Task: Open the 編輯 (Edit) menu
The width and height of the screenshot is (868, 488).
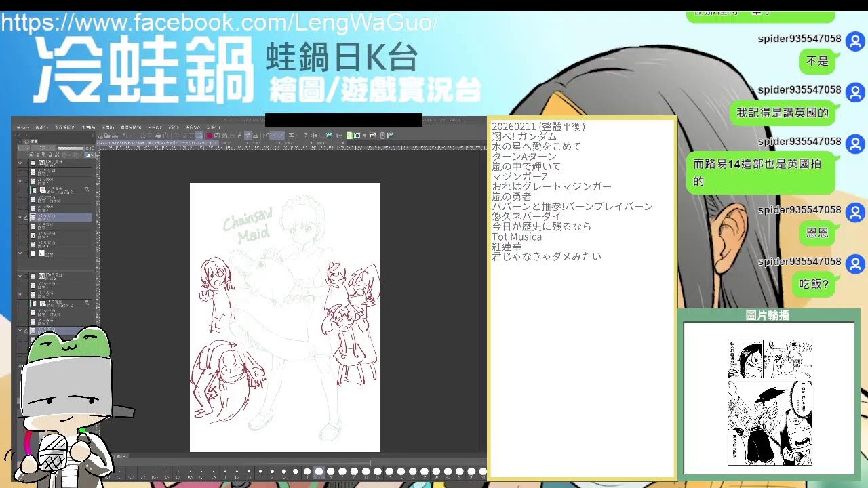Action: [41, 127]
